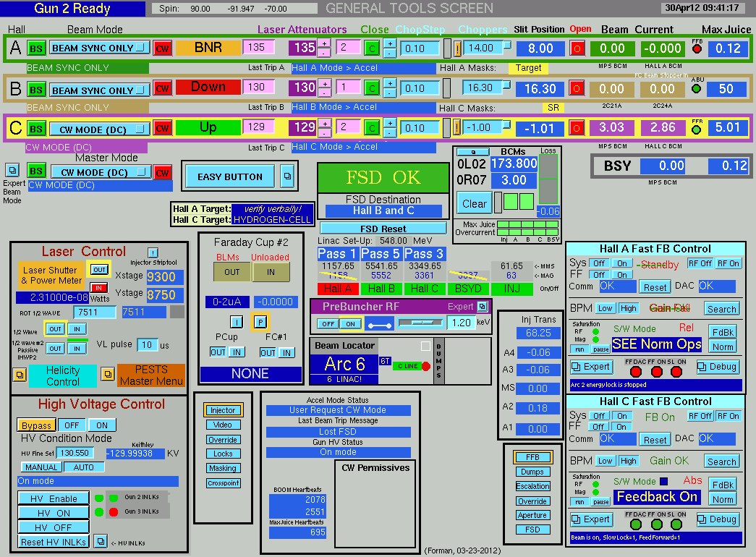
Task: Open Hall B BEAM SYNC ONLY mode menu
Action: coord(99,90)
